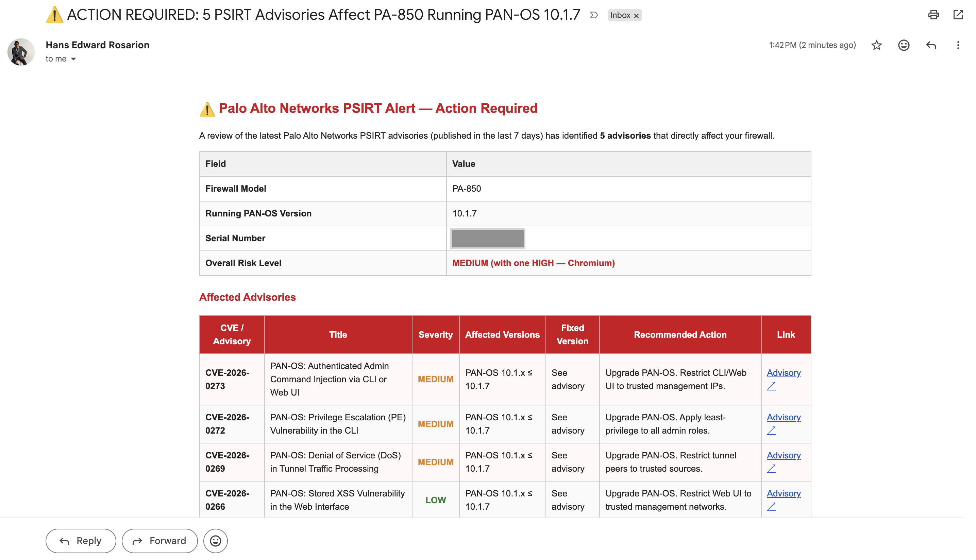
Task: Click 'Denial of Service (DoS)' title cell
Action: (x=338, y=462)
